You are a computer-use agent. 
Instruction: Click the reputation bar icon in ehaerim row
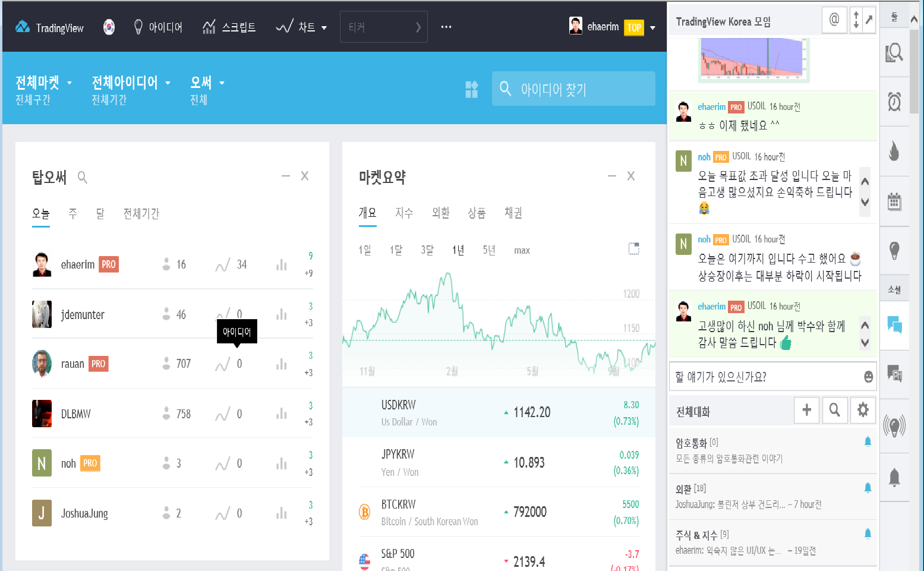click(x=282, y=264)
